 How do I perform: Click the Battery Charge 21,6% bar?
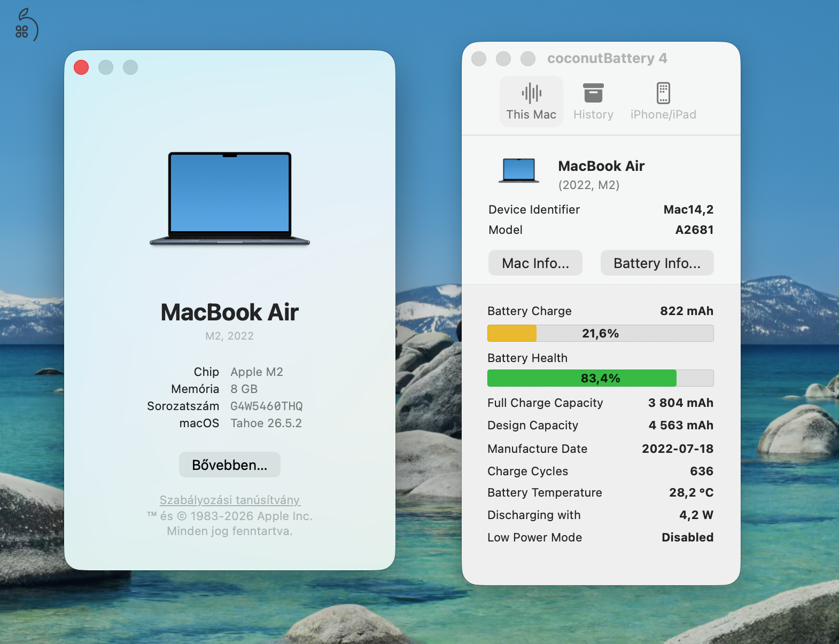[601, 333]
